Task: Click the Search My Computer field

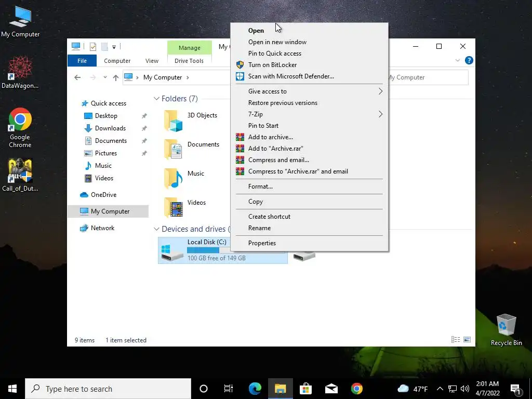Action: [428, 77]
